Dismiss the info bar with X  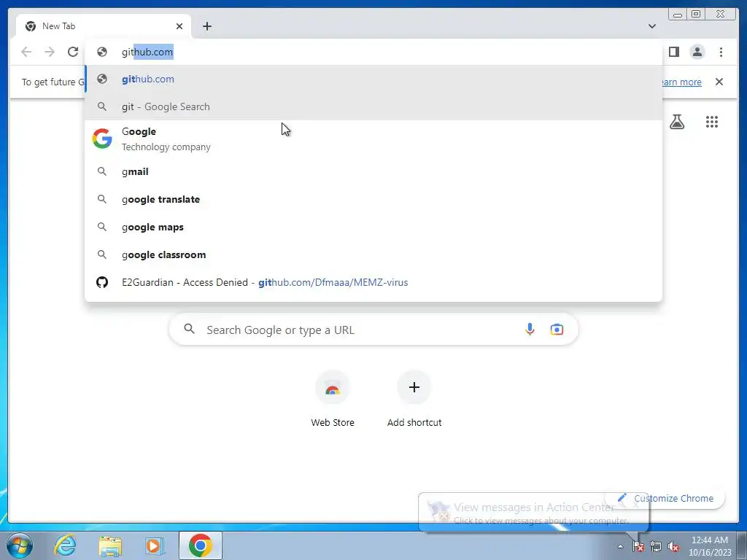click(719, 82)
